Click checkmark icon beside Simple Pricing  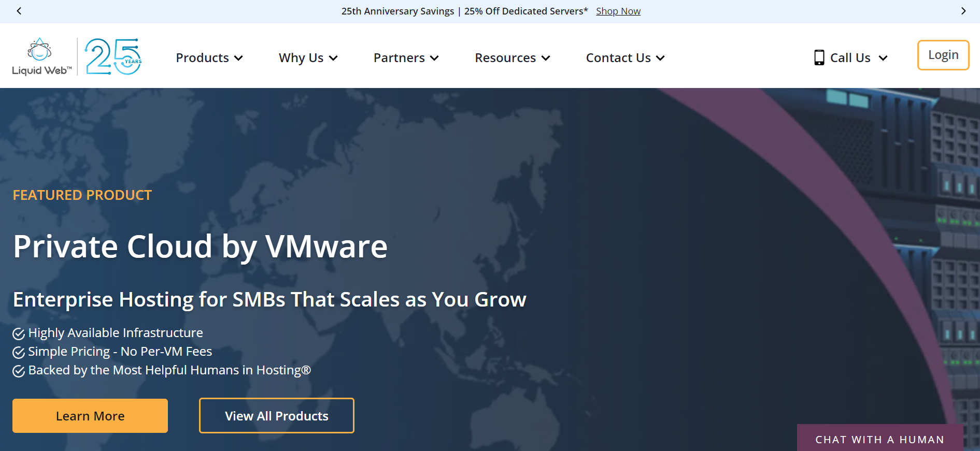[x=19, y=352]
